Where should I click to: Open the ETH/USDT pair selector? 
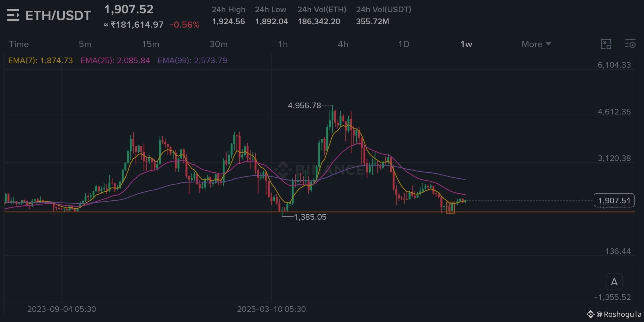[58, 16]
